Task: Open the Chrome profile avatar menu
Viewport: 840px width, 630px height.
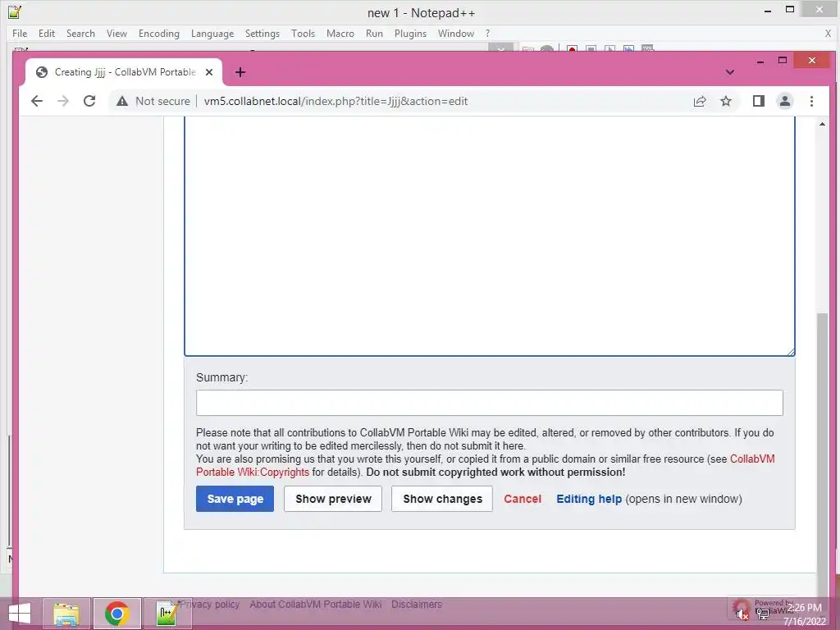Action: [x=785, y=101]
